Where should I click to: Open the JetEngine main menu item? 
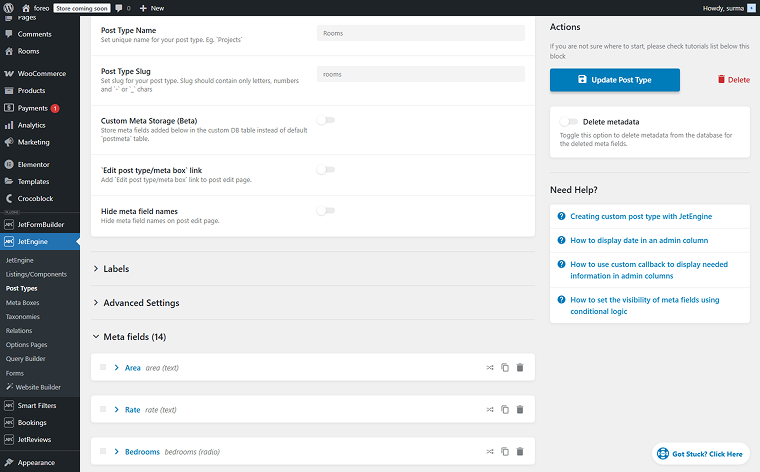[40, 241]
